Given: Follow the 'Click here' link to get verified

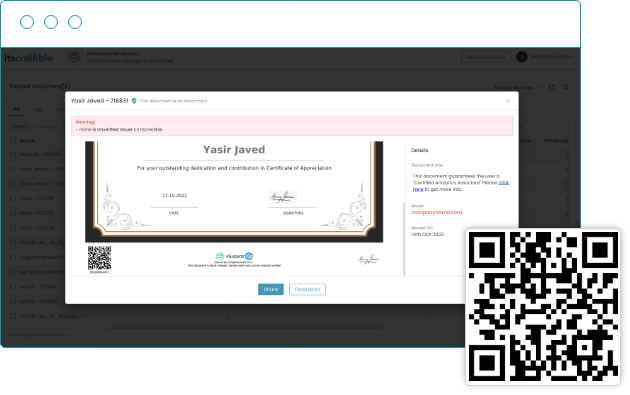Looking at the screenshot, I should tap(132, 61).
